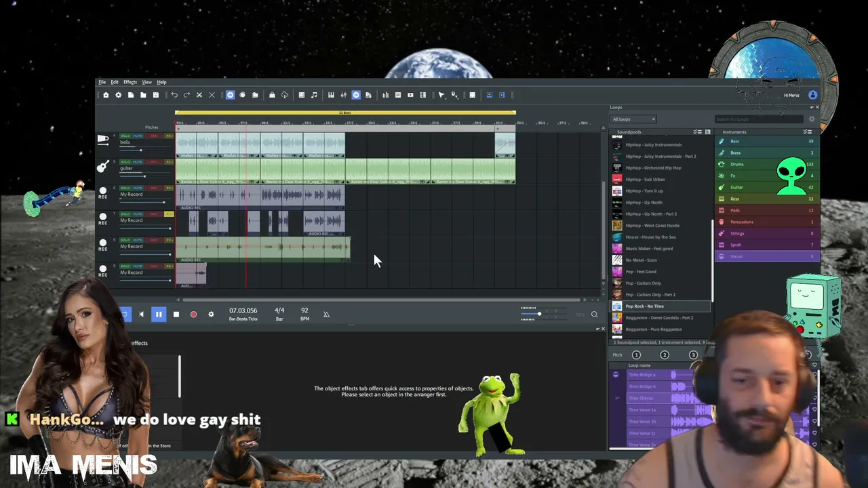
Task: Show the piano keyboard icon panel
Action: click(x=331, y=95)
